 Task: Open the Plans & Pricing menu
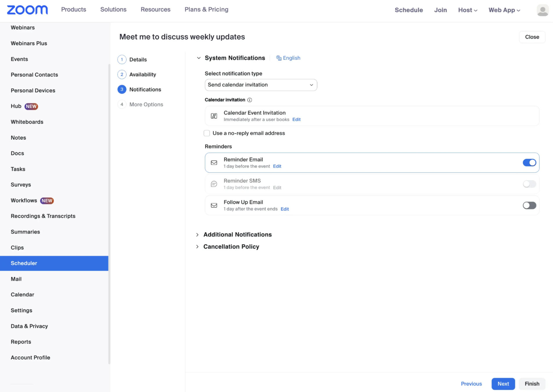tap(206, 9)
